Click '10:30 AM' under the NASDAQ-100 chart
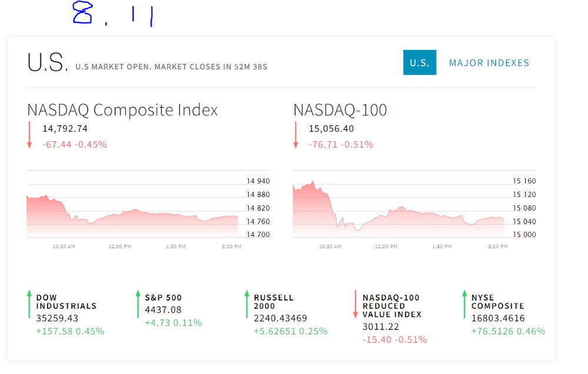 pyautogui.click(x=330, y=246)
